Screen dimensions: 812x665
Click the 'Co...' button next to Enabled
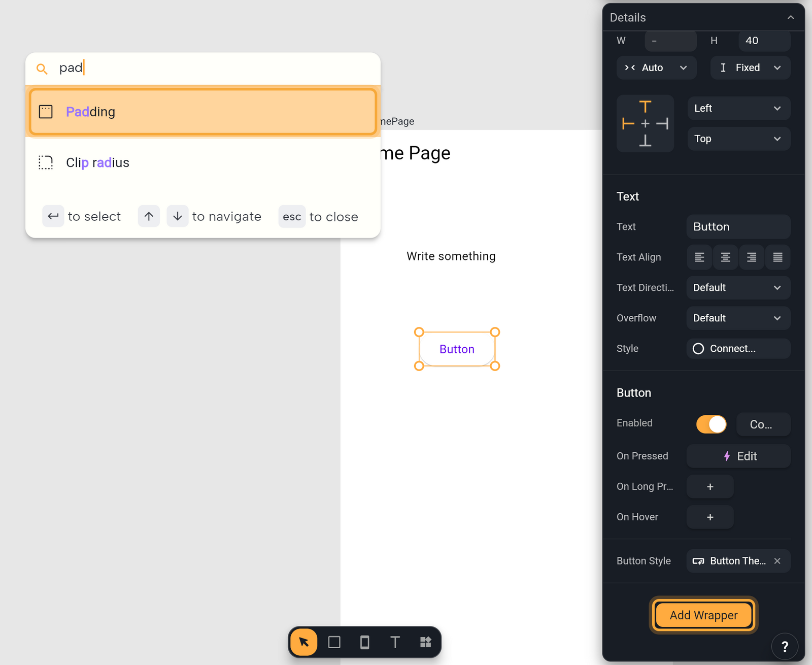(x=763, y=424)
